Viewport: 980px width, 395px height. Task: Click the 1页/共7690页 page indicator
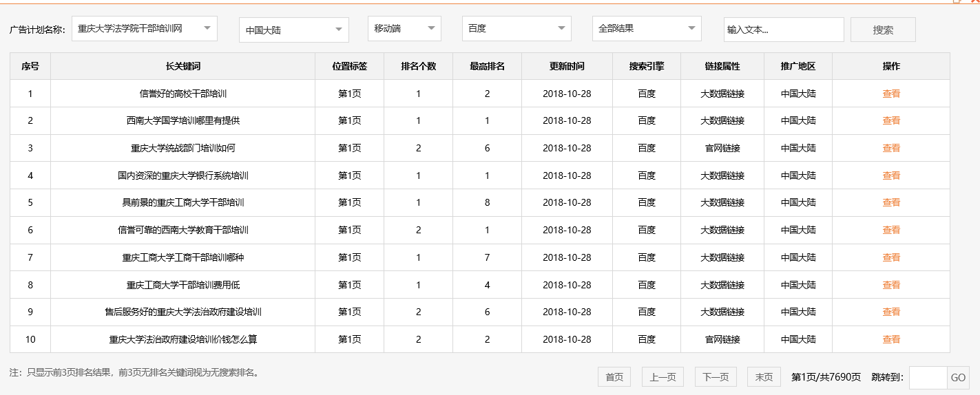tap(826, 377)
